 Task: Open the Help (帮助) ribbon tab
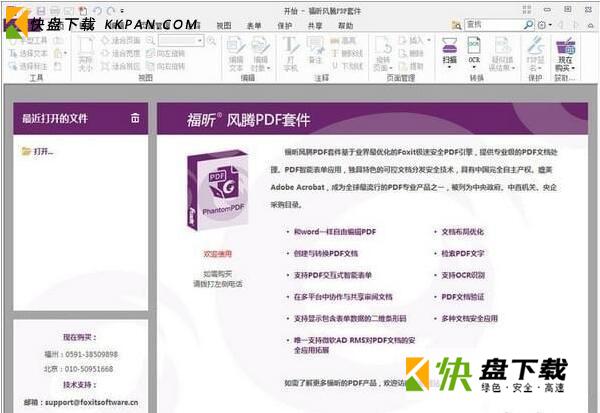(x=346, y=25)
